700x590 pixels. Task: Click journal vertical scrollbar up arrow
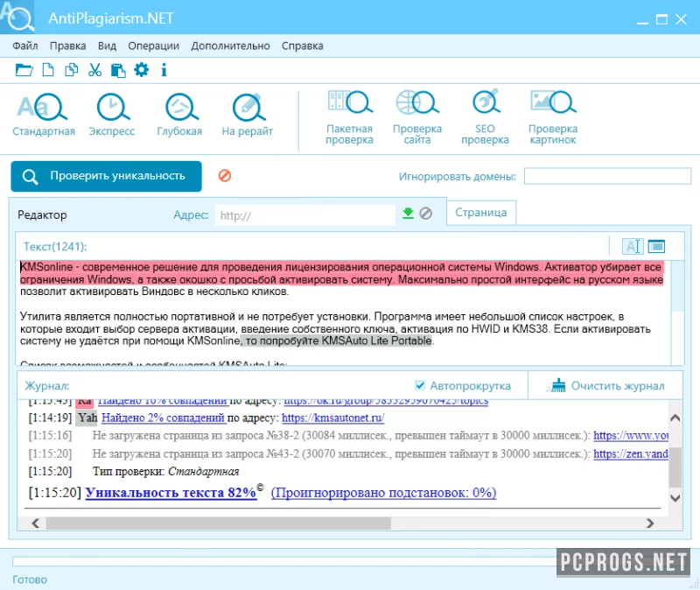click(675, 418)
